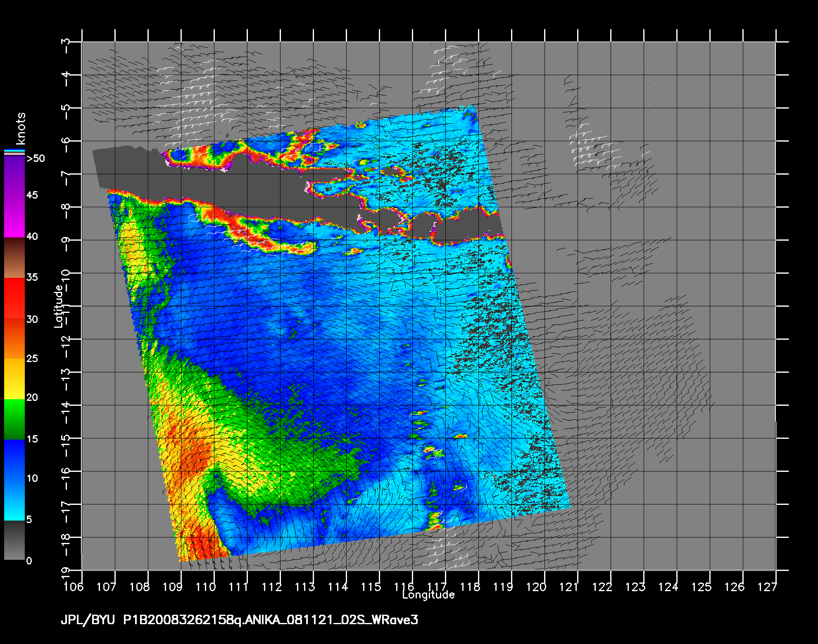This screenshot has height=644, width=818.
Task: Pick the purple segment of the colorbar
Action: (14, 178)
